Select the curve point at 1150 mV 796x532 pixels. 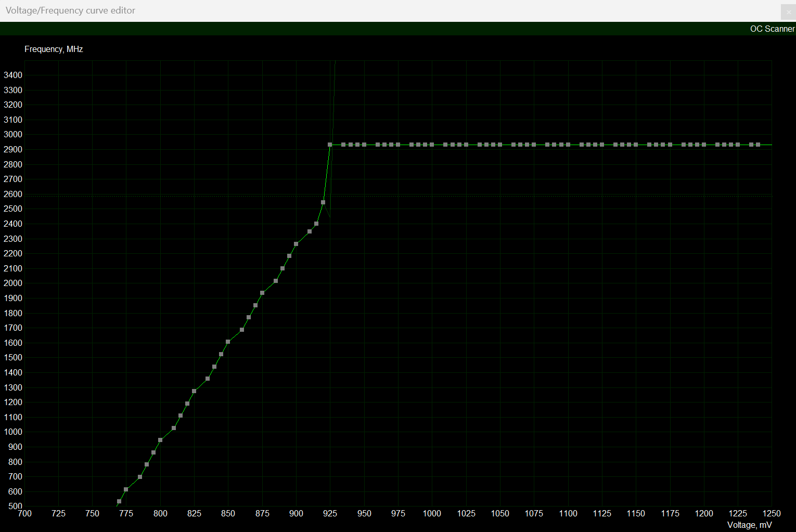pos(636,145)
